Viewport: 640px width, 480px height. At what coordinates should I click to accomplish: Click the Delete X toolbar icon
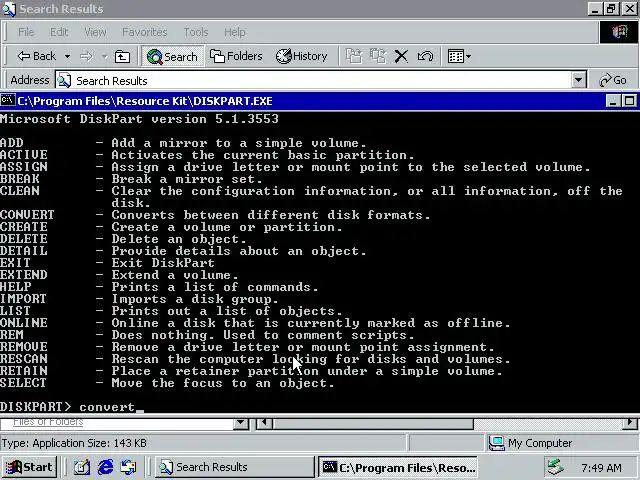click(401, 56)
